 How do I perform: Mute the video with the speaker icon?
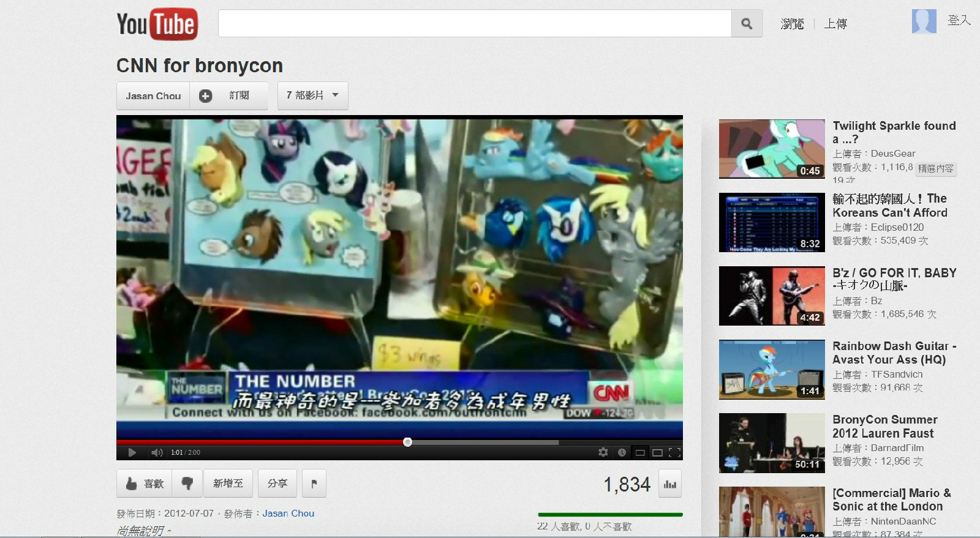pyautogui.click(x=157, y=452)
